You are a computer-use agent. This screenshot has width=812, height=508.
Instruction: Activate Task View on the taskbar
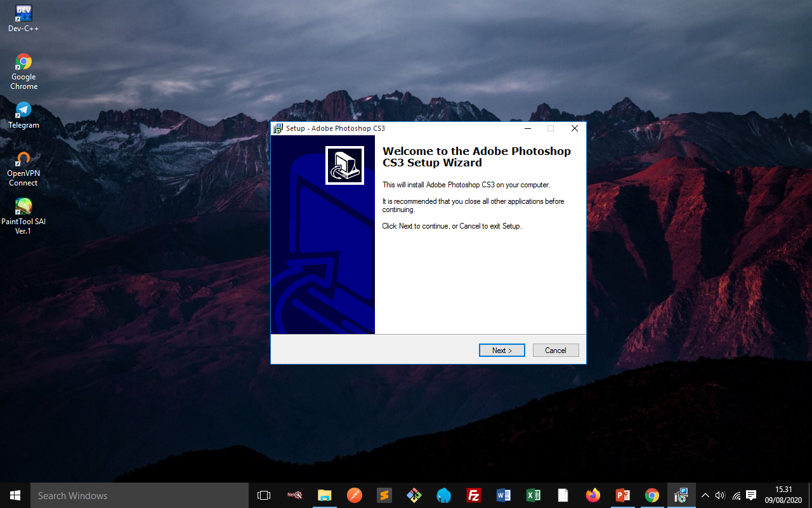coord(264,495)
